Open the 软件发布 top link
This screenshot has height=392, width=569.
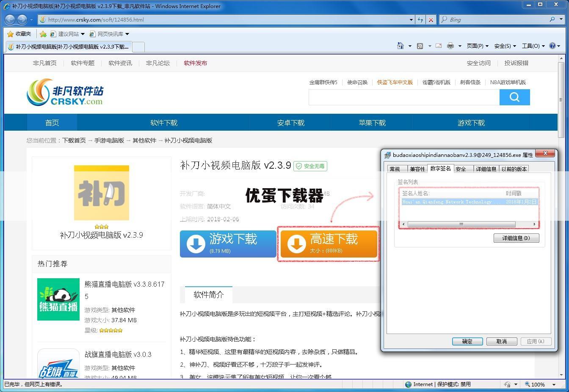(x=195, y=63)
